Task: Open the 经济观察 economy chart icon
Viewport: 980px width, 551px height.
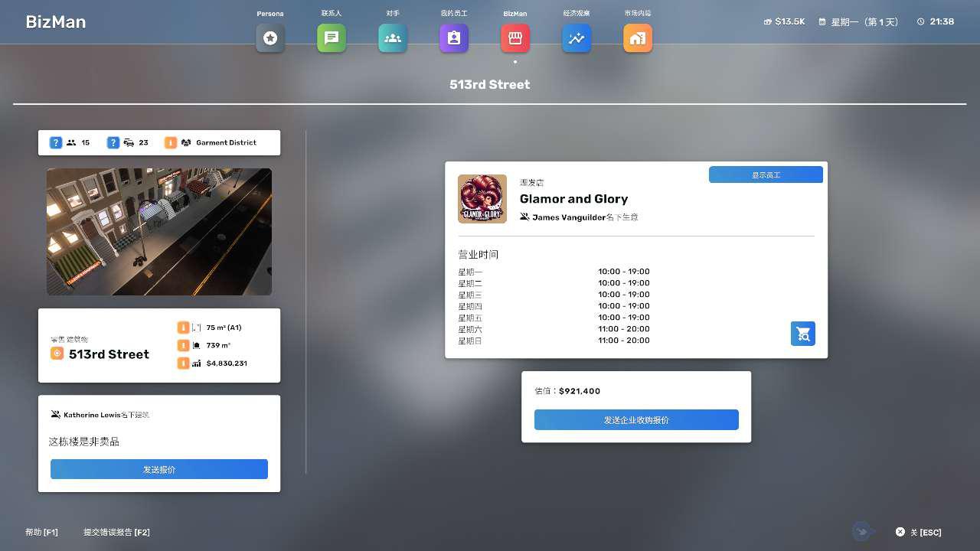Action: (x=577, y=38)
